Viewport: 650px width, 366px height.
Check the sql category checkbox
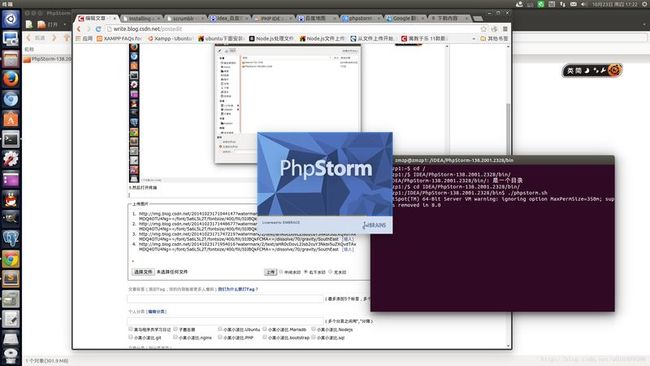[x=314, y=337]
